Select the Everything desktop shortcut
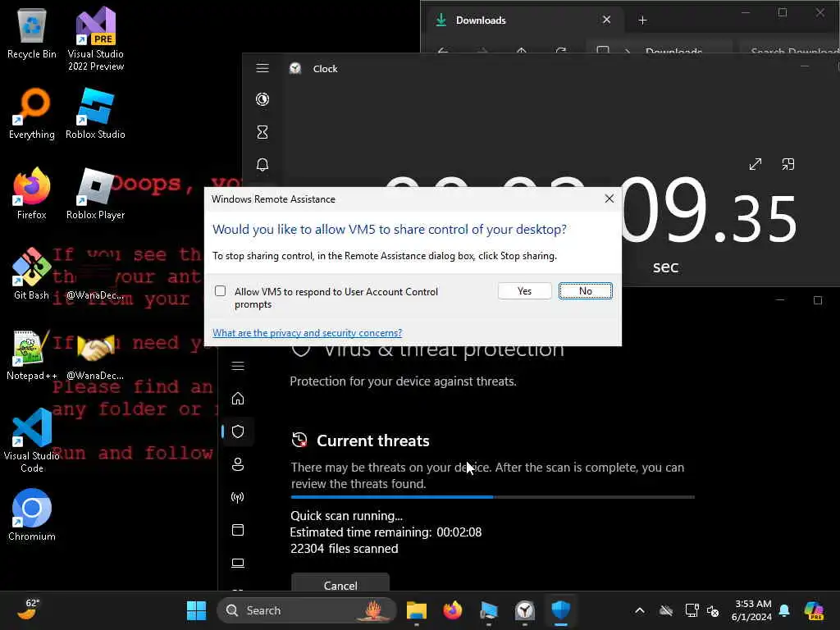Viewport: 840px width, 630px height. coord(32,114)
